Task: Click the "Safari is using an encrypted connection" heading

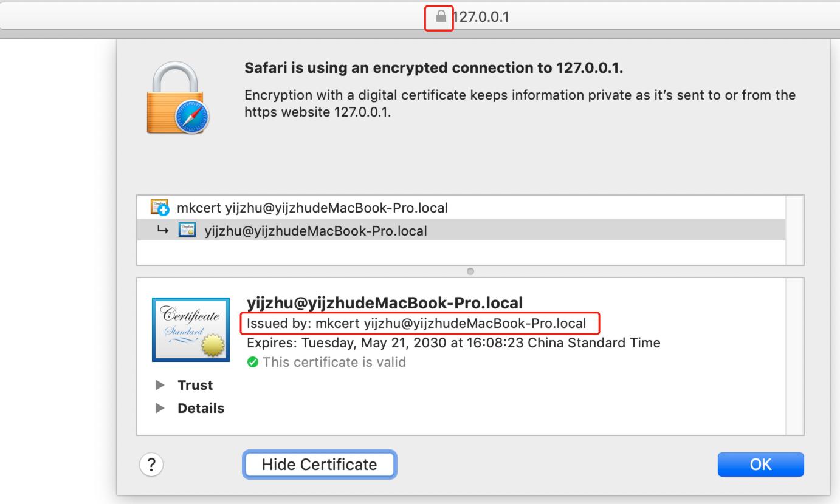Action: point(434,69)
